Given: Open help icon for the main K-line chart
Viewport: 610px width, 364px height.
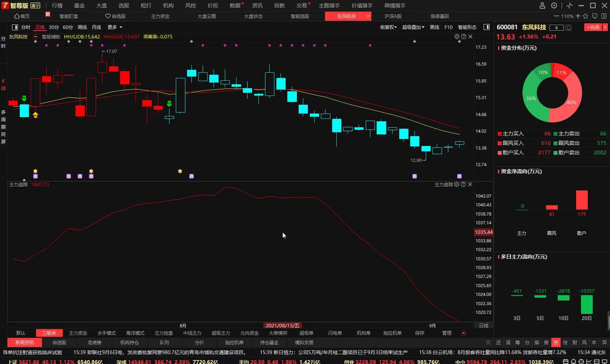Looking at the screenshot, I should point(464,37).
